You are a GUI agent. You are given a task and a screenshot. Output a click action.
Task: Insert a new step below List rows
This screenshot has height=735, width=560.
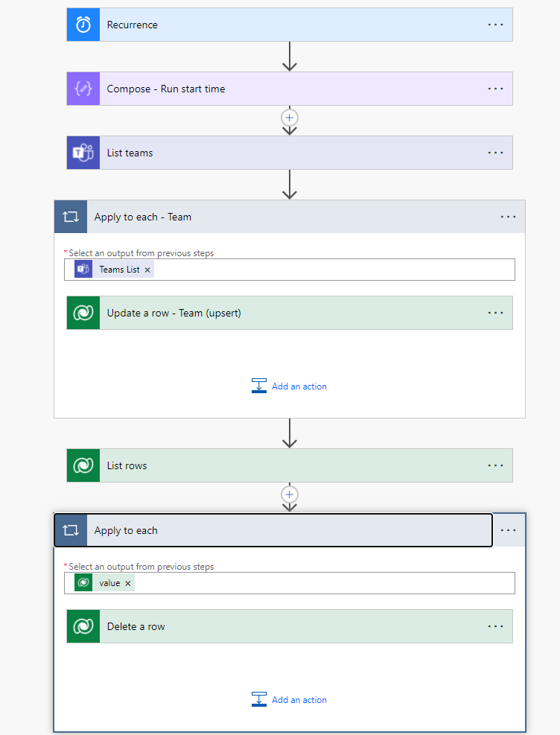[x=290, y=494]
